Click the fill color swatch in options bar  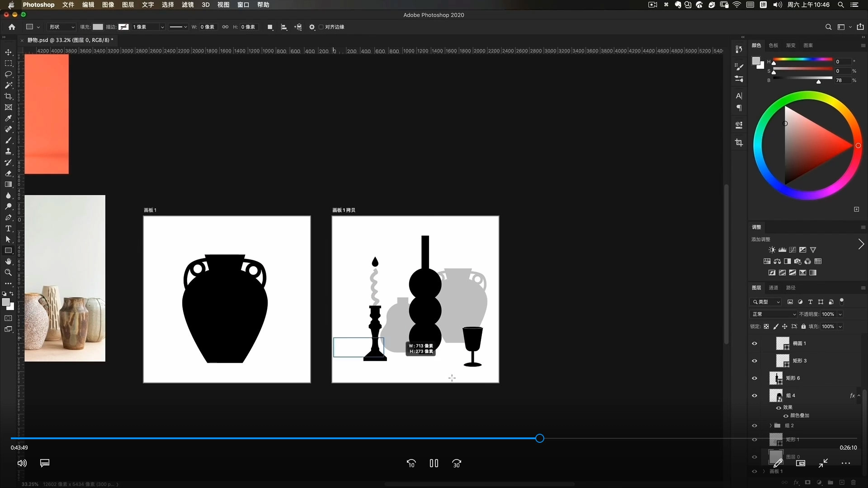(x=98, y=27)
